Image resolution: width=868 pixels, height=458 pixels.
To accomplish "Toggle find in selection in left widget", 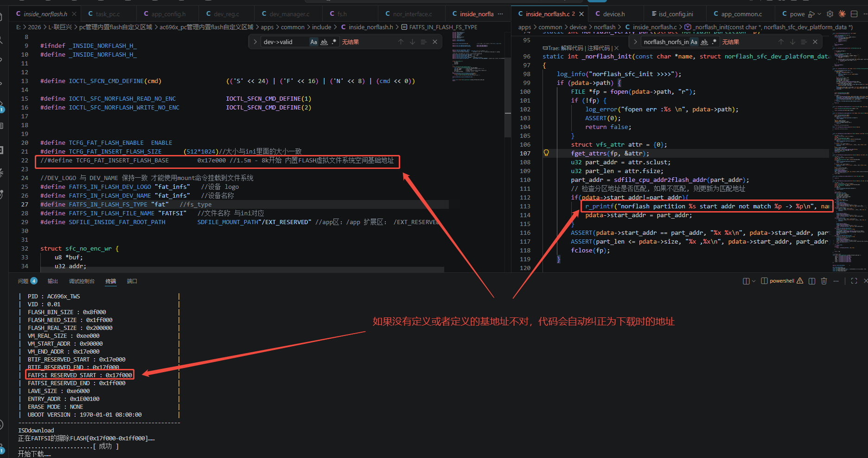I will (x=423, y=42).
